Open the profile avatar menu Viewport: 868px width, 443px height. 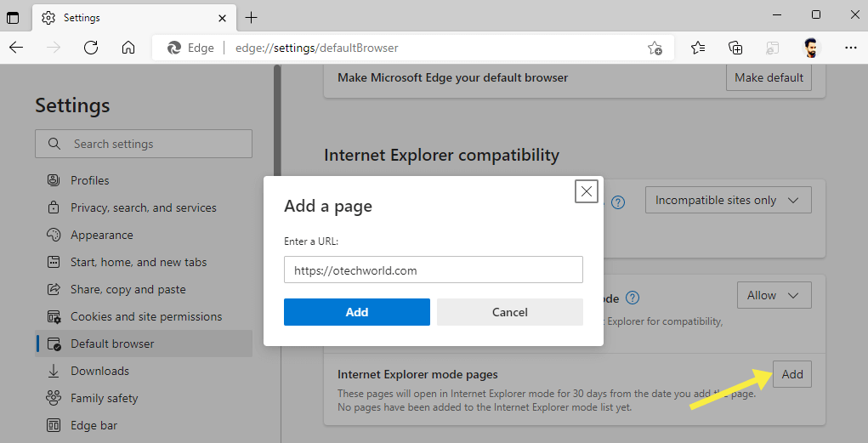point(810,48)
